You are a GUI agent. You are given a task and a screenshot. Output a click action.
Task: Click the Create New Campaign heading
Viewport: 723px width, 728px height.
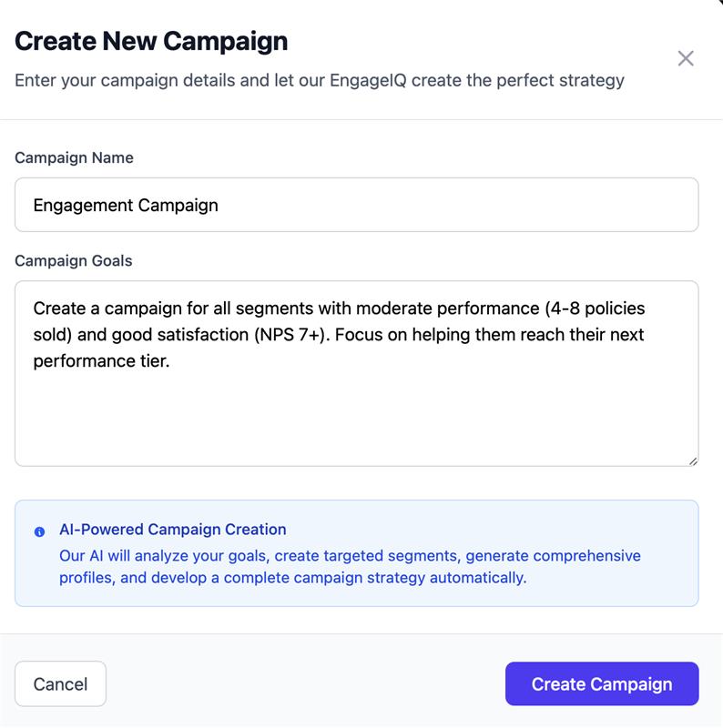click(151, 41)
